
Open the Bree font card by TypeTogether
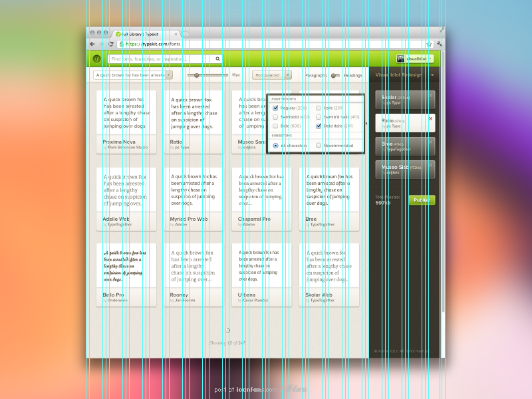[x=329, y=199]
